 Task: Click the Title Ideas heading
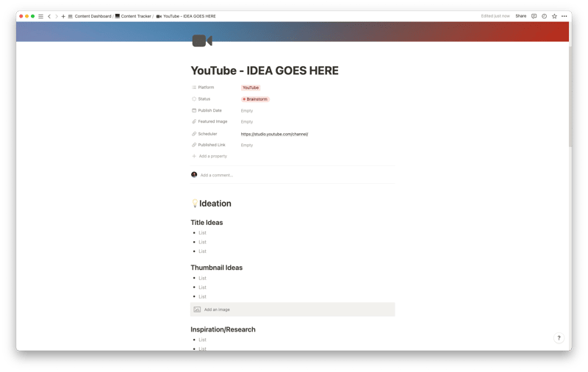[207, 222]
